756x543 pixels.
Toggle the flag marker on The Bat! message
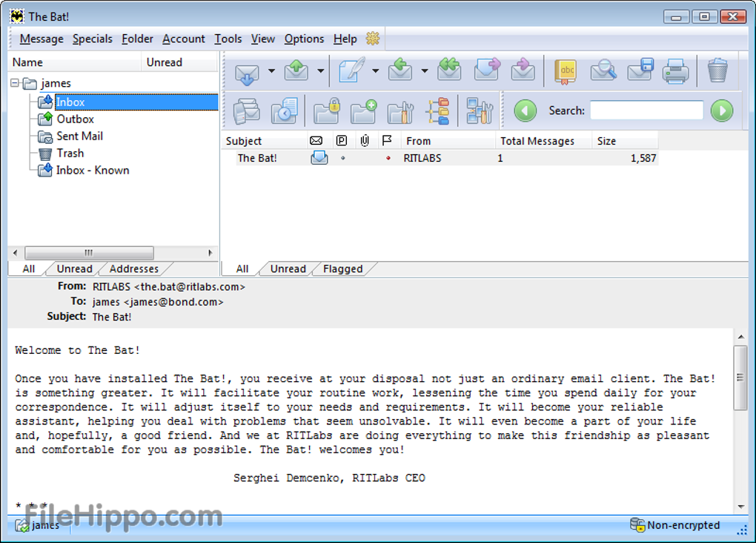pos(388,158)
